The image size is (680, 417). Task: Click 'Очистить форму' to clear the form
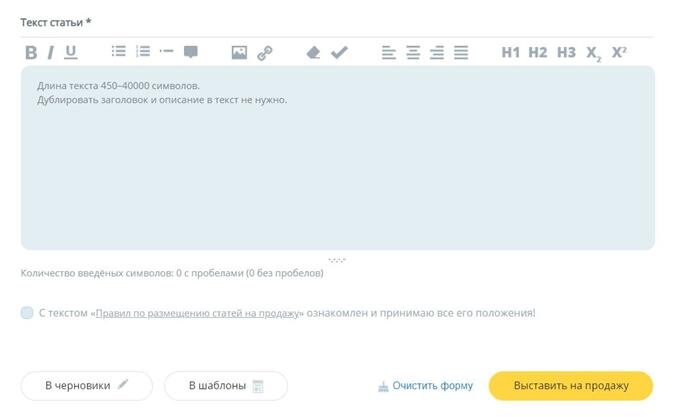click(425, 385)
